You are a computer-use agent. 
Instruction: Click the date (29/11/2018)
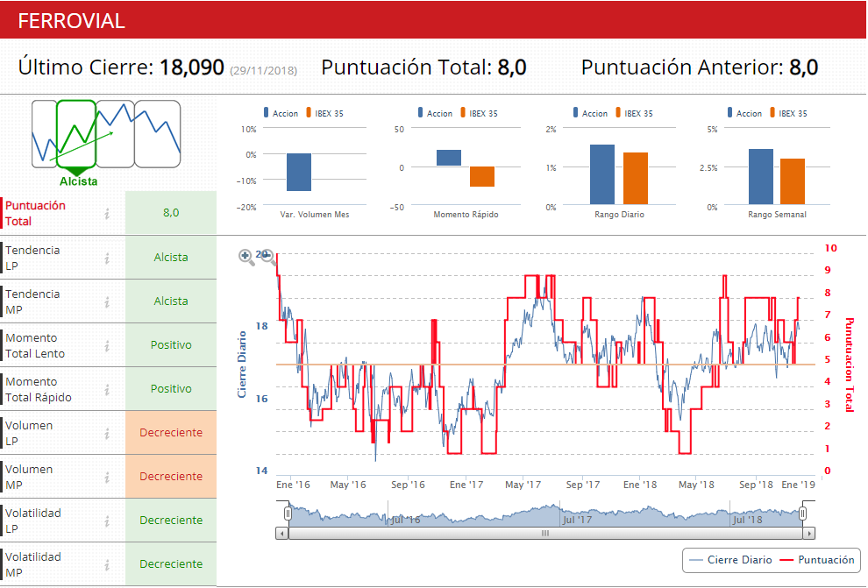pyautogui.click(x=264, y=71)
